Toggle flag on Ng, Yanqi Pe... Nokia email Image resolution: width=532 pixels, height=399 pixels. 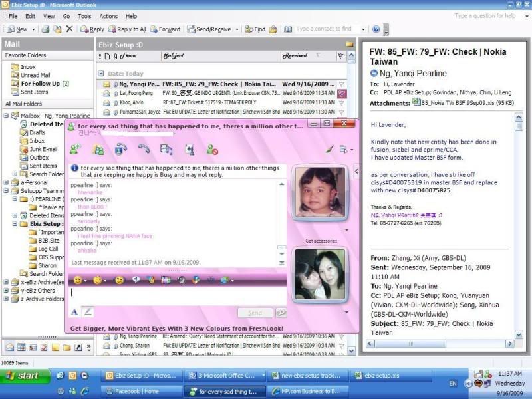click(x=342, y=84)
